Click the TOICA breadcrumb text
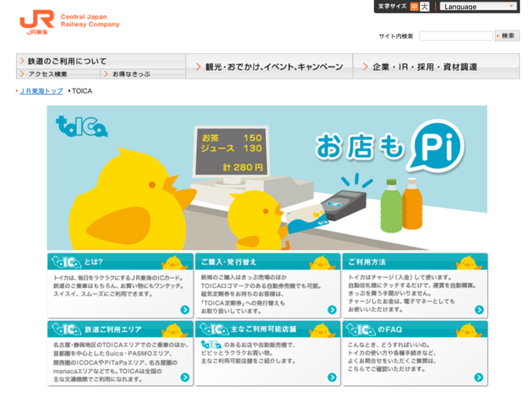Image resolution: width=532 pixels, height=402 pixels. pos(82,91)
